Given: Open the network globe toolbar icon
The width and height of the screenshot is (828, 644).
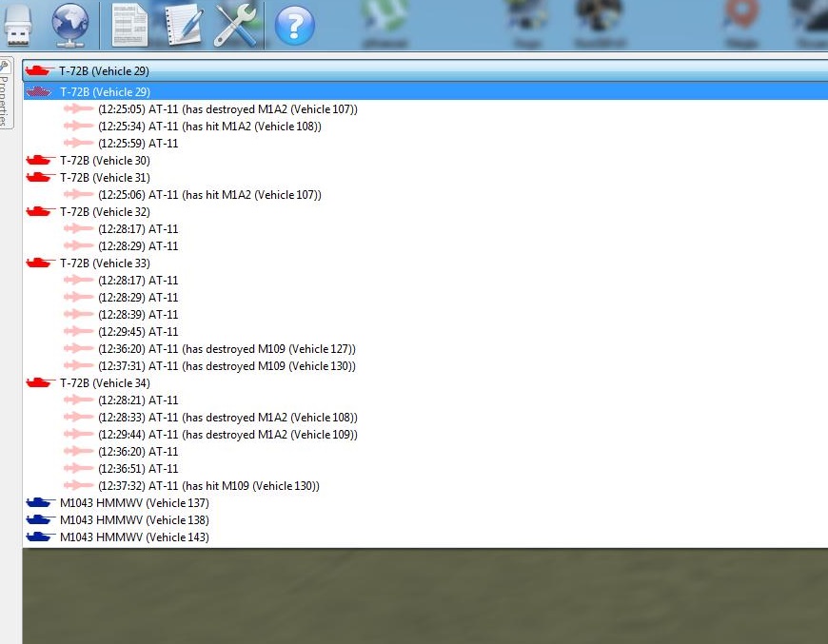Looking at the screenshot, I should pos(70,25).
